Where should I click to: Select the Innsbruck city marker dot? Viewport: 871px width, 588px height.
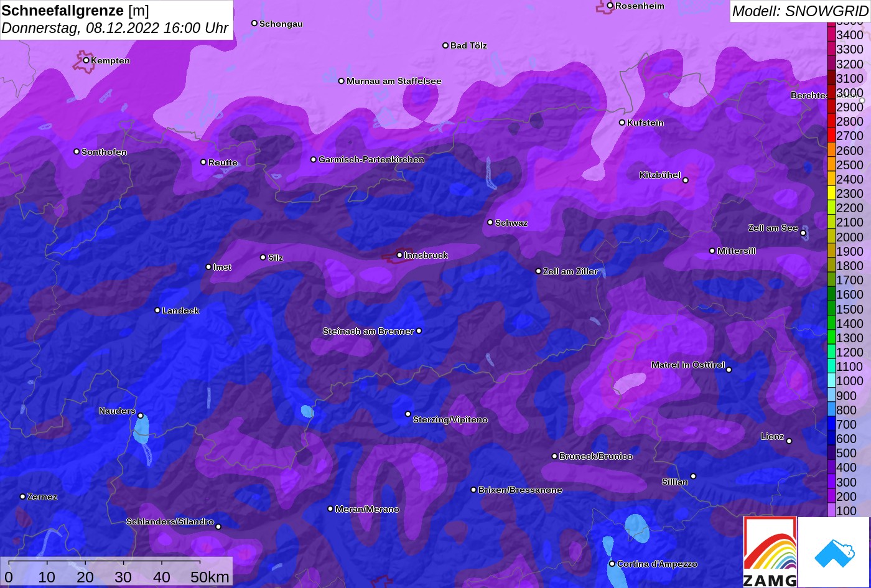tap(399, 255)
